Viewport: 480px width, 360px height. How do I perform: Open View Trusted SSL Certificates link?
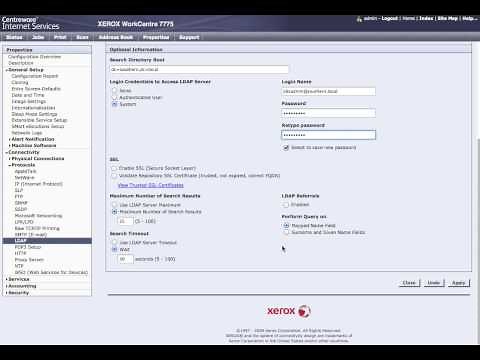coord(151,185)
